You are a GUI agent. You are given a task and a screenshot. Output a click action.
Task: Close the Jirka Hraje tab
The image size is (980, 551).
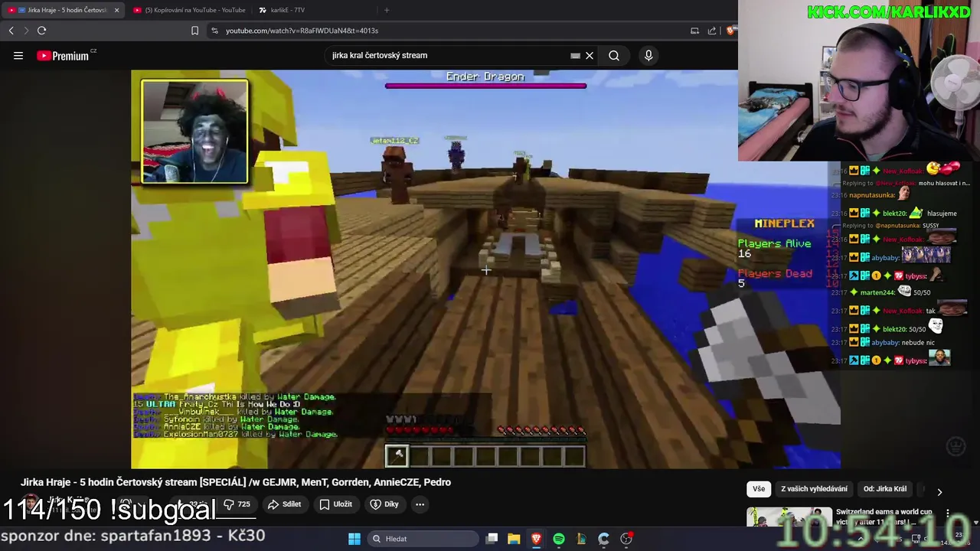click(116, 10)
